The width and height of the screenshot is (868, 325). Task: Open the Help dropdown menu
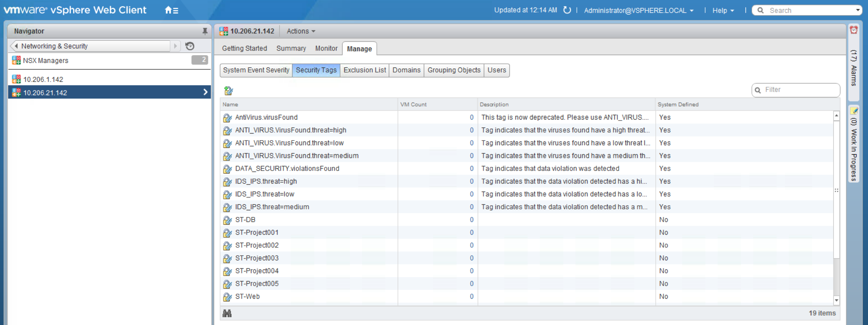tap(723, 10)
